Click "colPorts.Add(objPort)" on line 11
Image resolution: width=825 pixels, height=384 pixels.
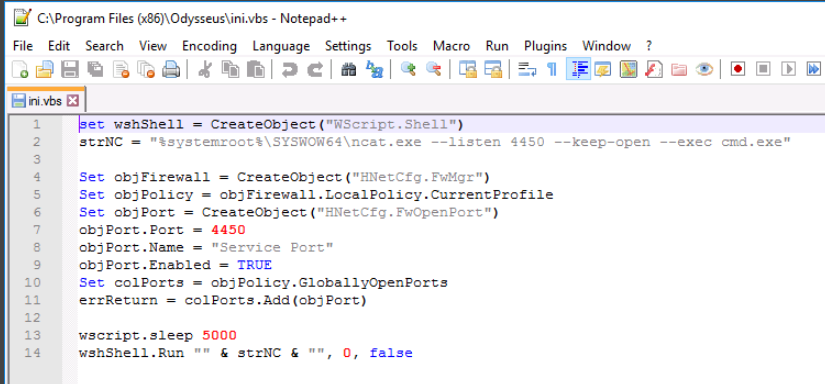point(276,300)
